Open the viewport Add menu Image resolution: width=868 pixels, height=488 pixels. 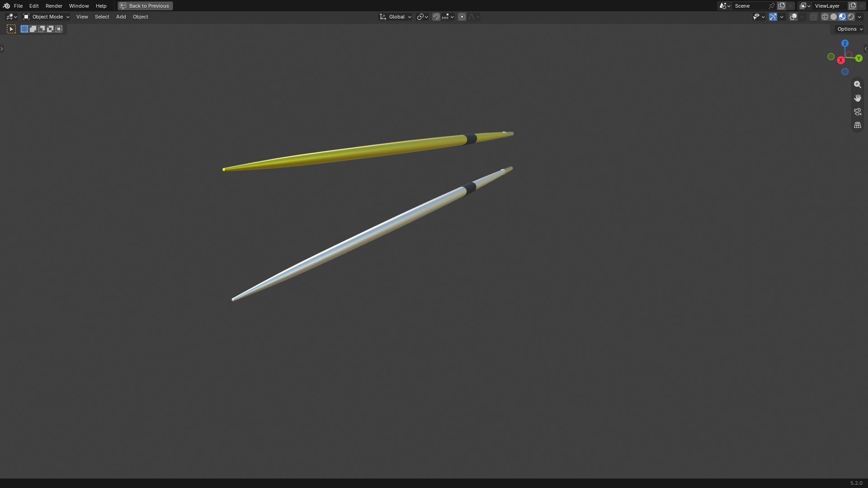click(121, 17)
